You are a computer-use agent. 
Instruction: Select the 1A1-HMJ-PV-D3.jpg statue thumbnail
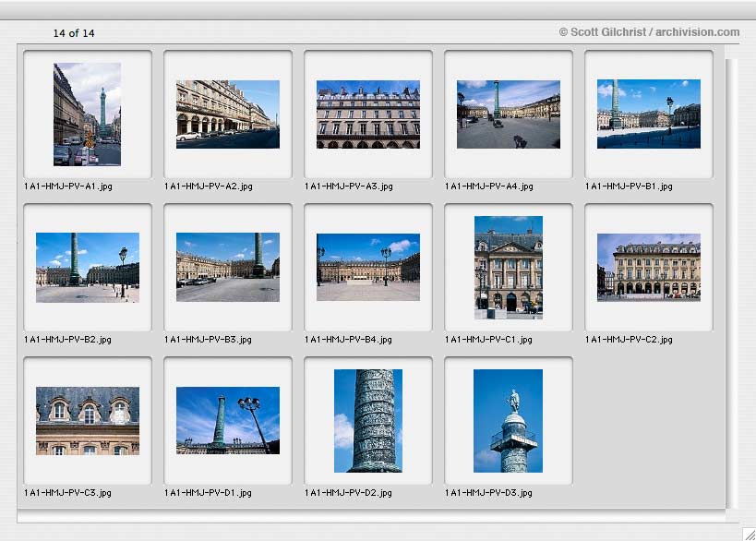(x=509, y=421)
